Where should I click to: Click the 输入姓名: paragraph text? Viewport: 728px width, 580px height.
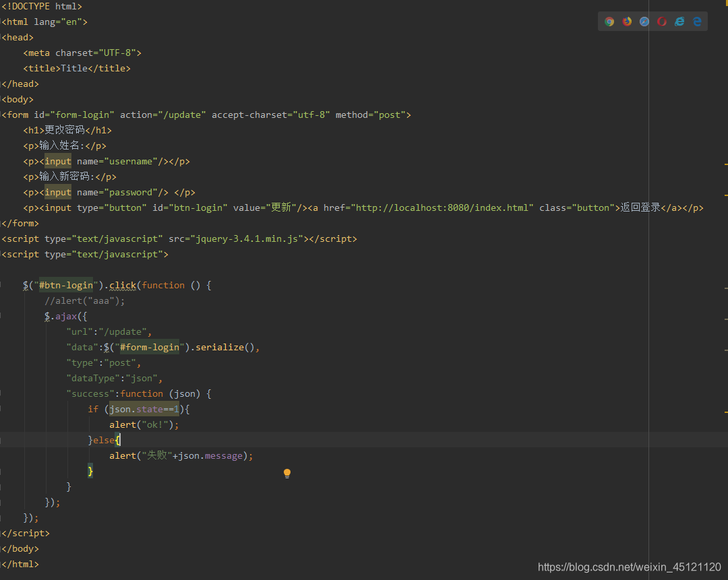61,146
